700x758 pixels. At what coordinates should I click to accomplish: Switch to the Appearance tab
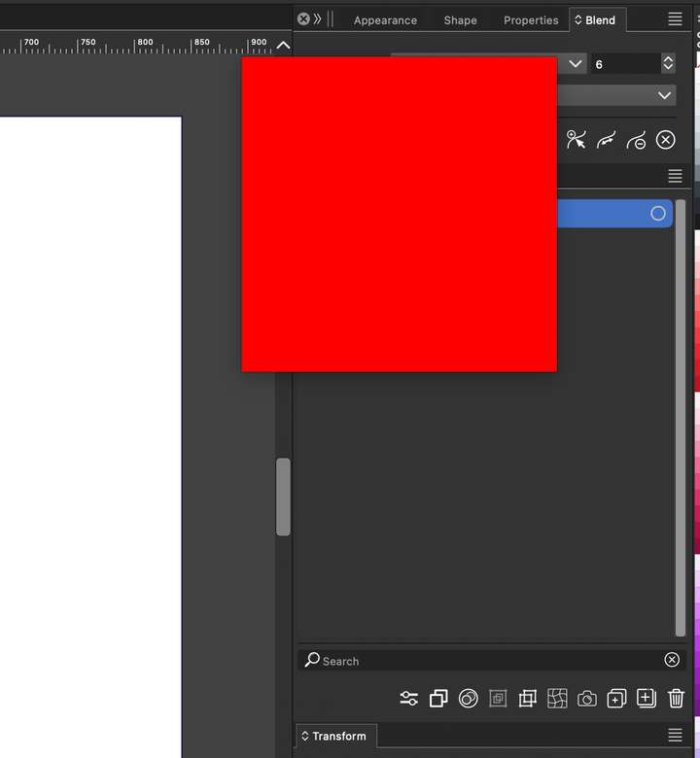tap(385, 20)
